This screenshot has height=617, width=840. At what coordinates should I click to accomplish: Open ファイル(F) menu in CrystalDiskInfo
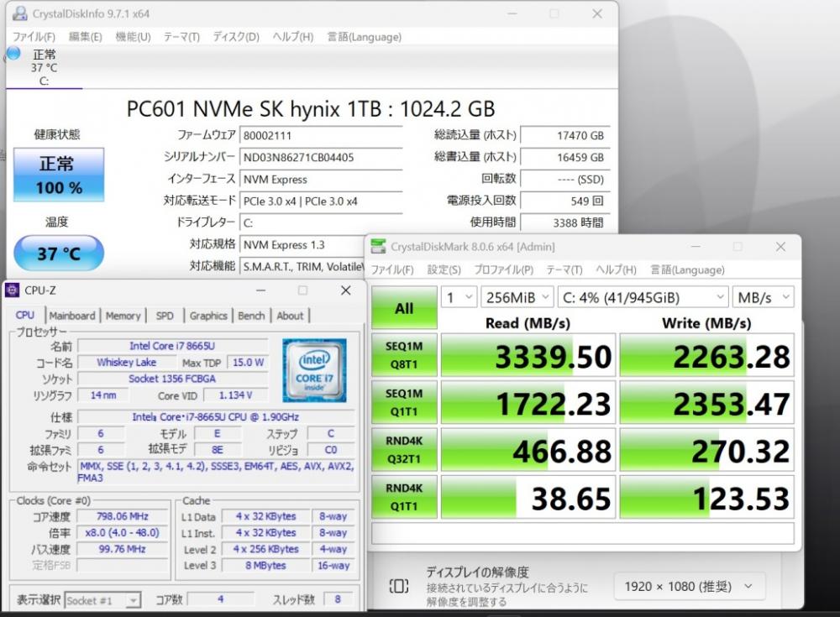tap(34, 36)
